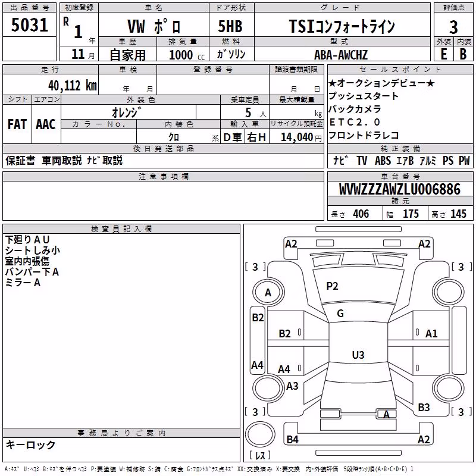The image size is (476, 476).
Task: Click PW in genuine equipment
Action: [464, 160]
